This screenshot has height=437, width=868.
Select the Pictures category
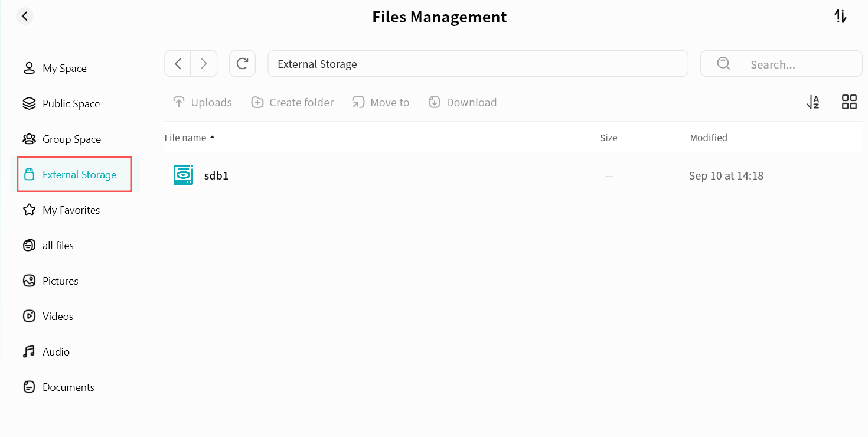60,281
